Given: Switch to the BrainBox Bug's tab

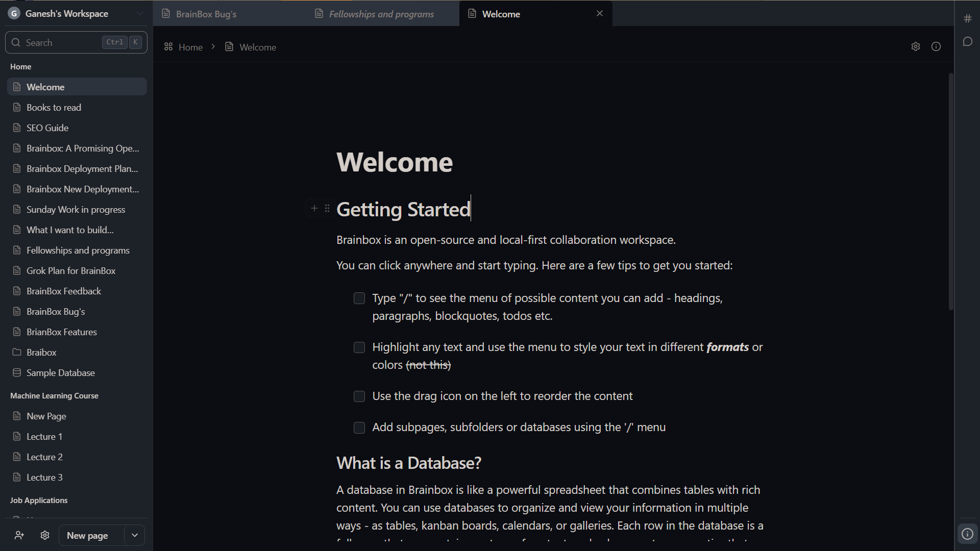Looking at the screenshot, I should click(206, 14).
